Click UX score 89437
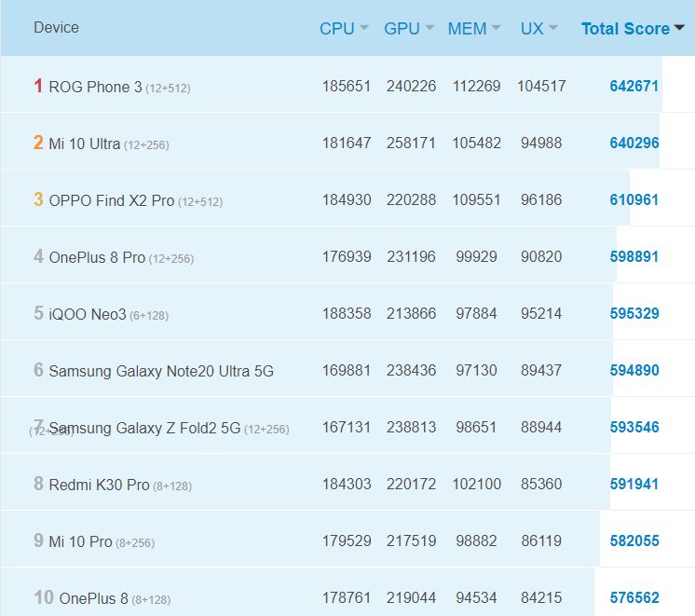Viewport: 695px width, 616px height. pos(541,370)
